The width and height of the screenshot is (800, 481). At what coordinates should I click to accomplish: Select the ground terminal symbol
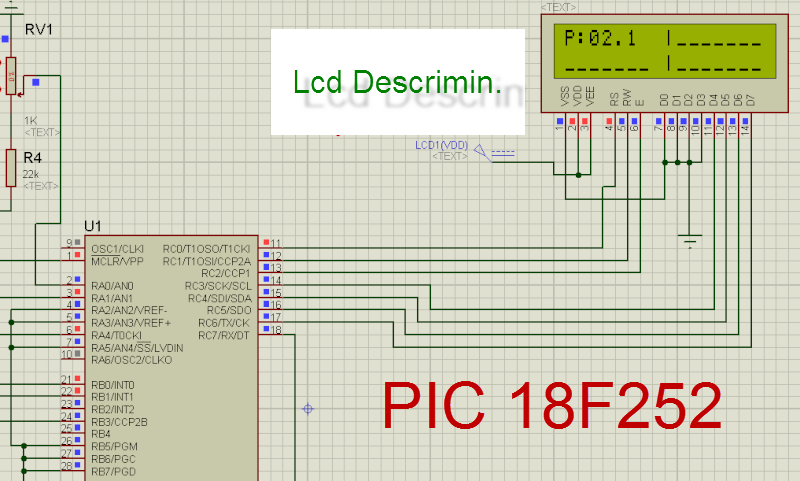point(690,240)
